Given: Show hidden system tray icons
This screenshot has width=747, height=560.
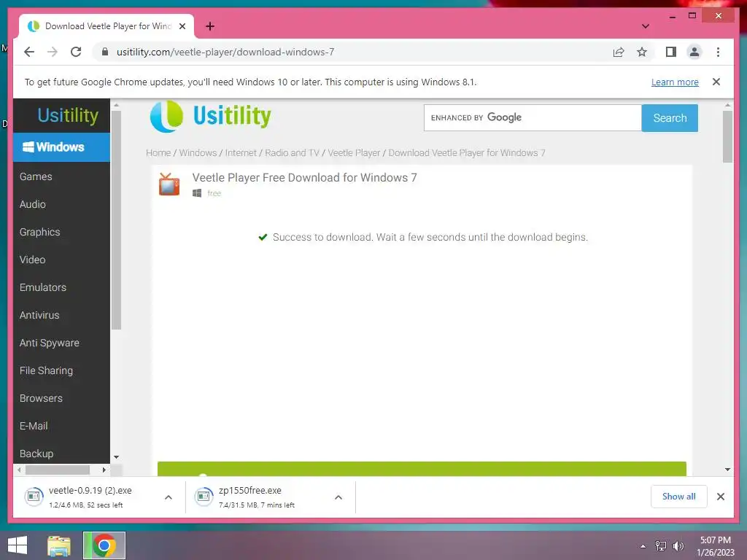Looking at the screenshot, I should [643, 546].
